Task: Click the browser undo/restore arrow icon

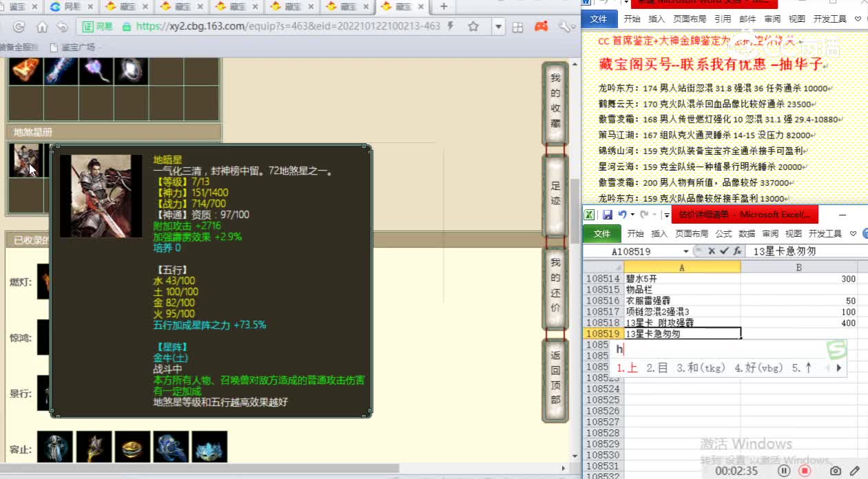Action: tap(63, 27)
